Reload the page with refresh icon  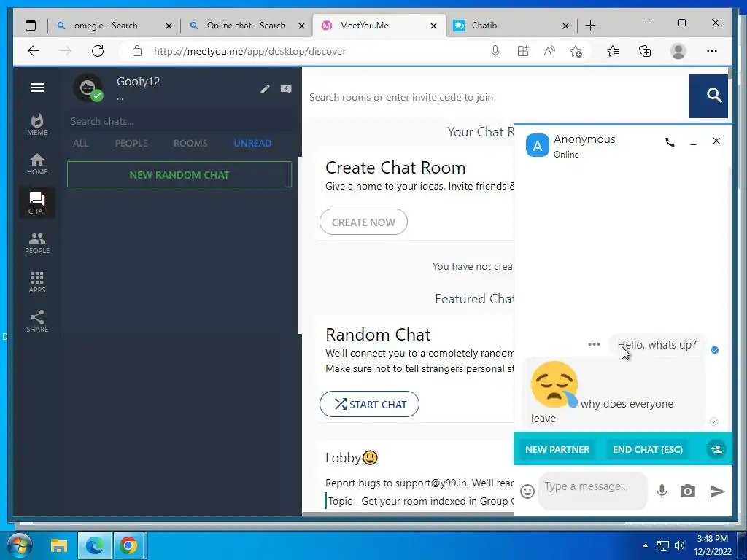pyautogui.click(x=98, y=51)
